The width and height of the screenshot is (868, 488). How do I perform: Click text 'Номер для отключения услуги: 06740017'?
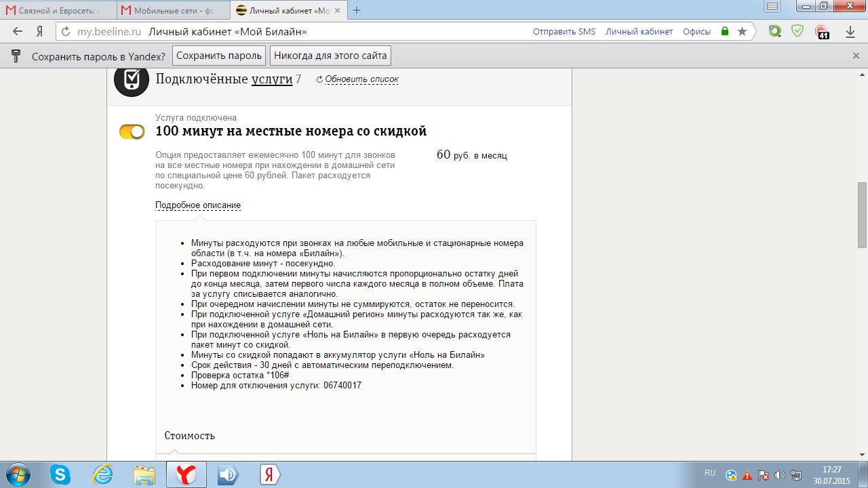(276, 386)
